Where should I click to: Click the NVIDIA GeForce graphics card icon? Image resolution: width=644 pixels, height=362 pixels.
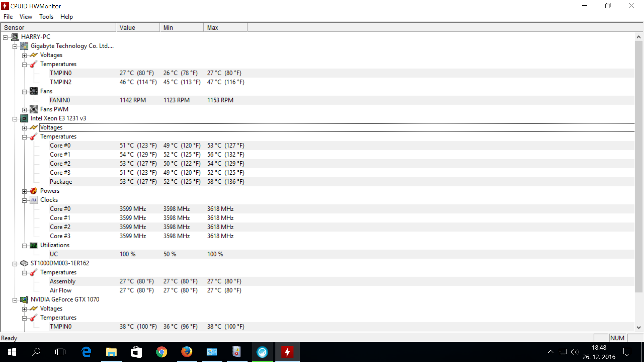(24, 299)
